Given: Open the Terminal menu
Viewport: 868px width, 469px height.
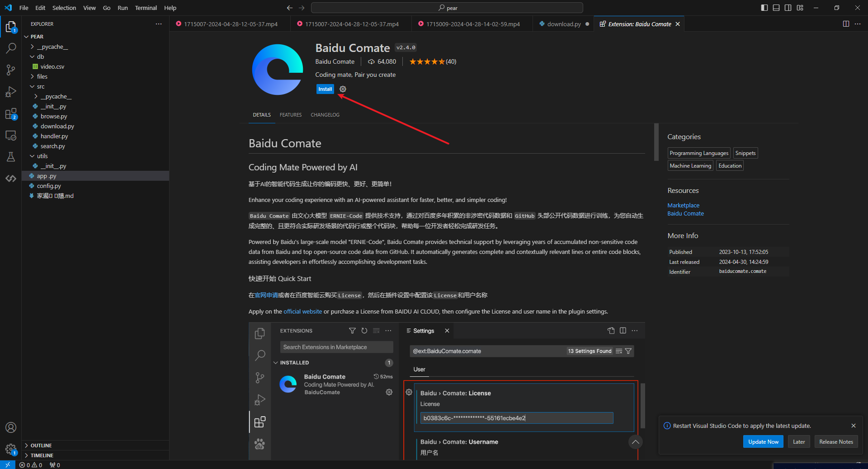Looking at the screenshot, I should 146,8.
